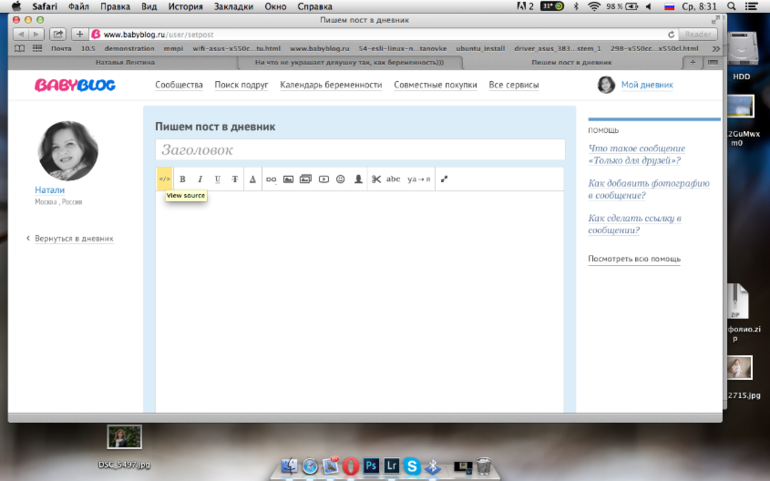Insert a link with chain icon
770x481 pixels.
(271, 179)
